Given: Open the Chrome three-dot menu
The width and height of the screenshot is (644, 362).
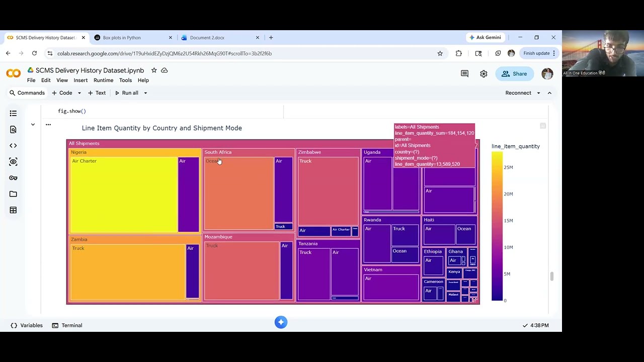Looking at the screenshot, I should click(554, 53).
